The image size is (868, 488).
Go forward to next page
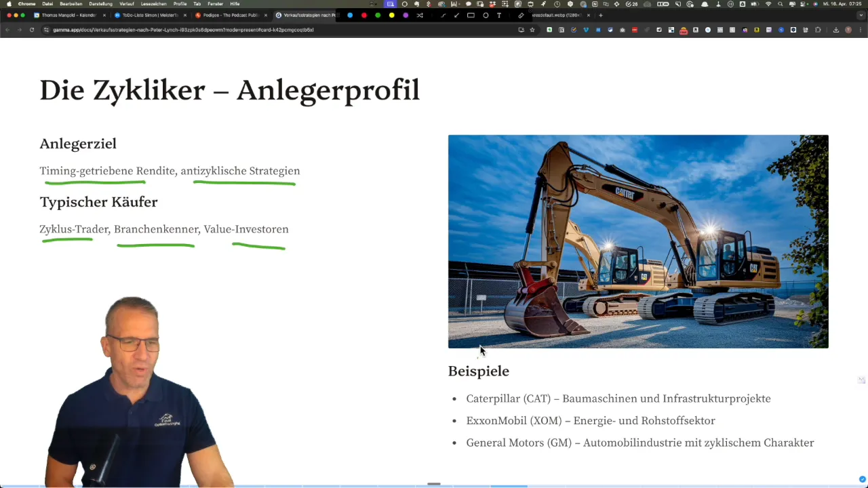coord(19,30)
